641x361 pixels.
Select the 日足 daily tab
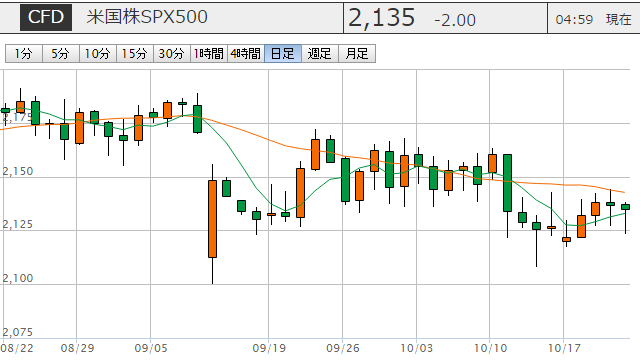pyautogui.click(x=283, y=54)
